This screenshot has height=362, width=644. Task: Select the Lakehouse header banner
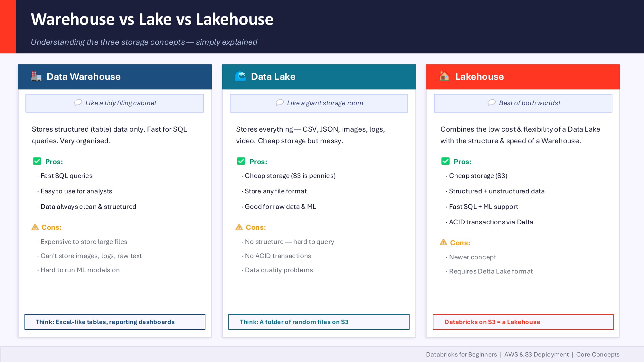pyautogui.click(x=523, y=77)
